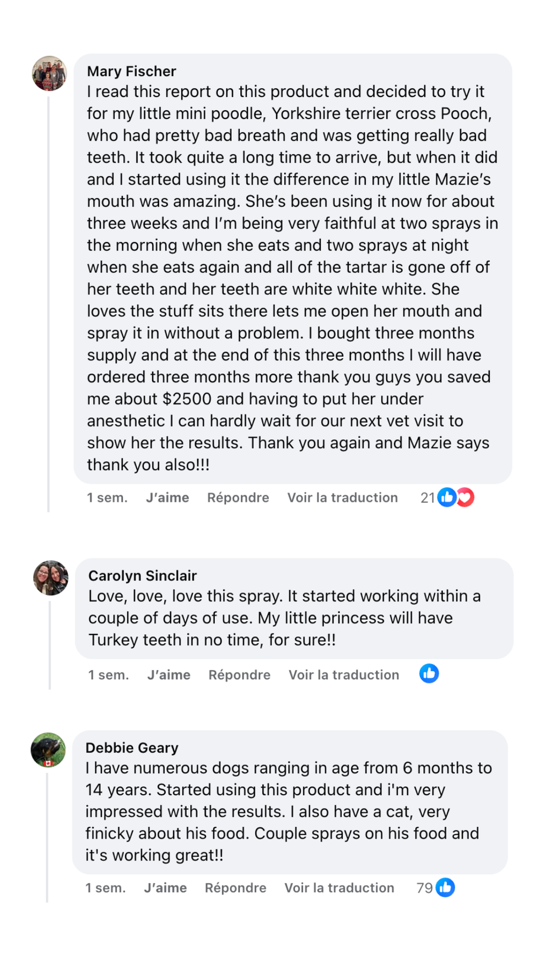Click Debbie Geary's dog avatar

[x=48, y=750]
